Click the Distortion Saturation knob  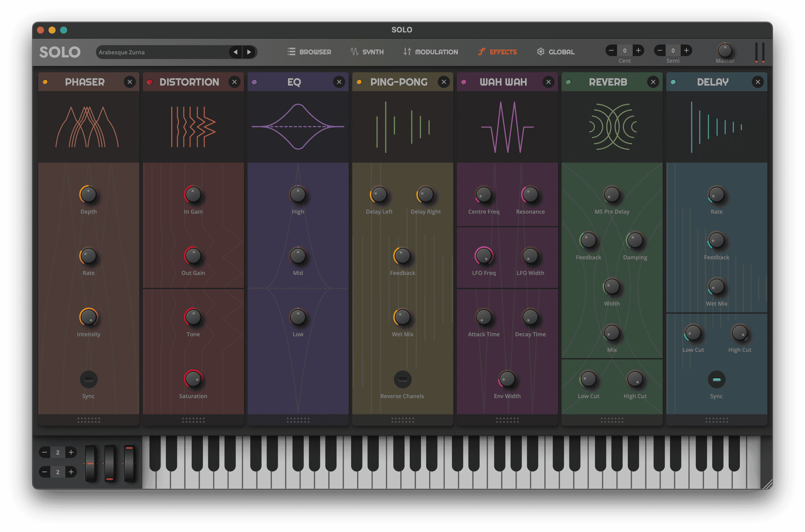click(193, 379)
